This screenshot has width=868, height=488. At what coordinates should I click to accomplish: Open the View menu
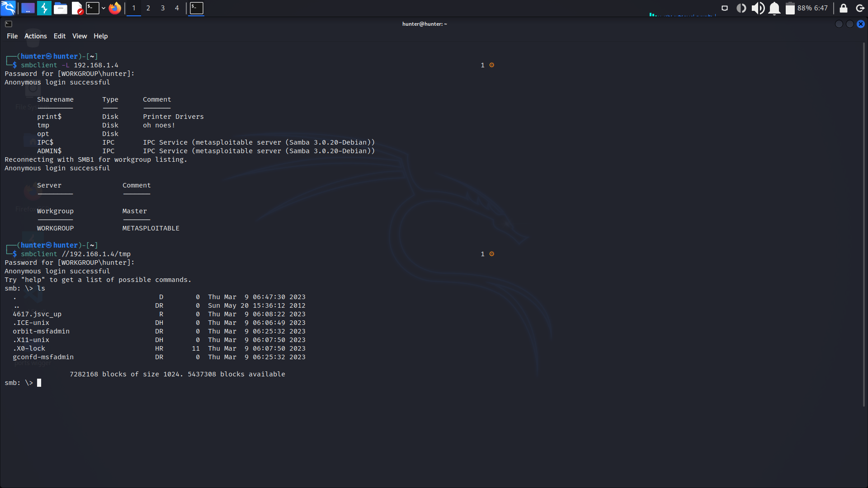coord(79,36)
